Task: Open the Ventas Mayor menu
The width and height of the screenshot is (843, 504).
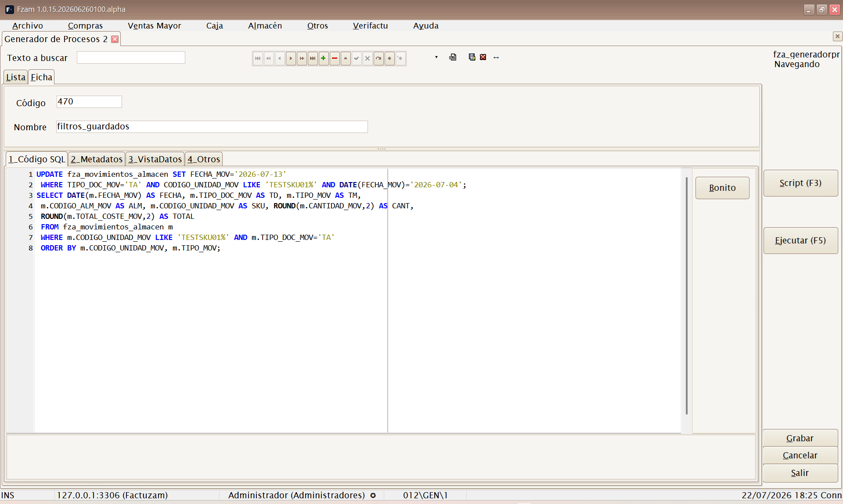Action: 154,25
